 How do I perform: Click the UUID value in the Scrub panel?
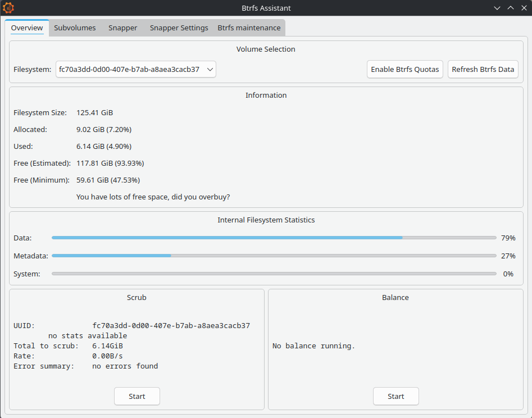pos(171,326)
